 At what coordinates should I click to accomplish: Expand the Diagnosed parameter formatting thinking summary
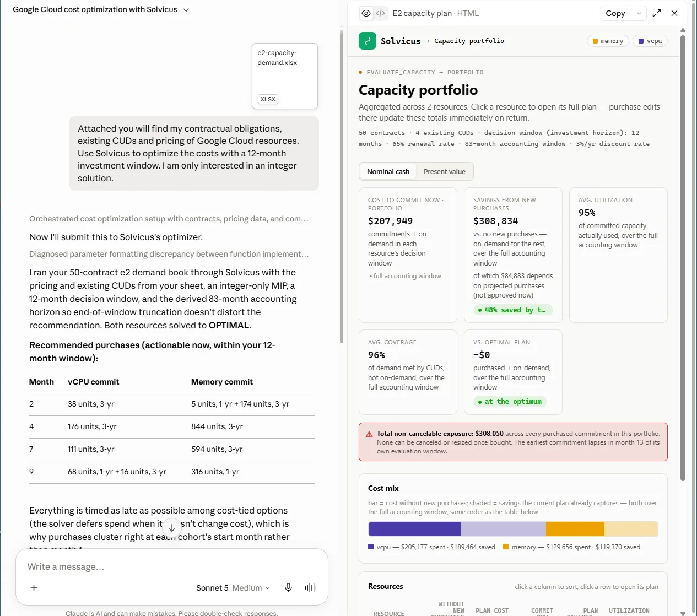pyautogui.click(x=169, y=254)
